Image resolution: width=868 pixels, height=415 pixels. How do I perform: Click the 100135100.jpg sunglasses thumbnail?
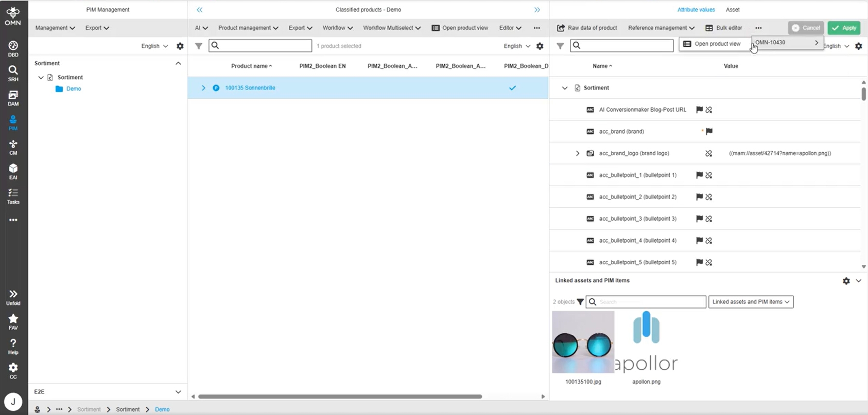tap(583, 342)
